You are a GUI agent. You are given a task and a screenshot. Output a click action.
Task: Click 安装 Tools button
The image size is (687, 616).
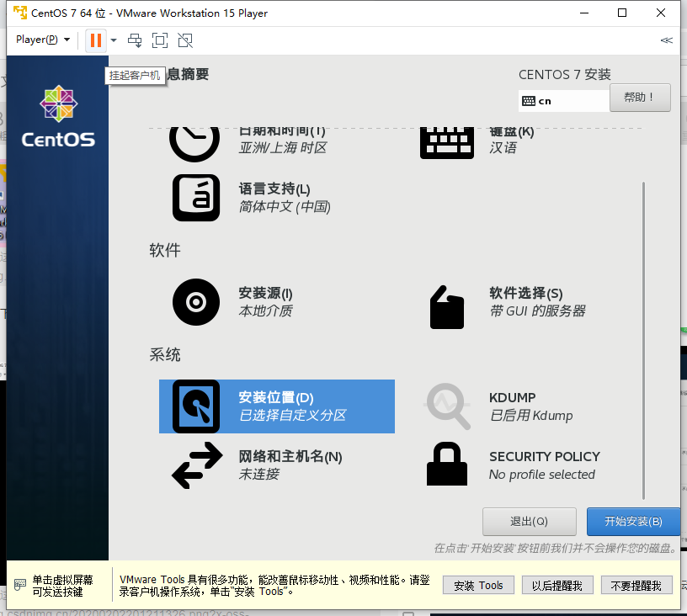[478, 586]
